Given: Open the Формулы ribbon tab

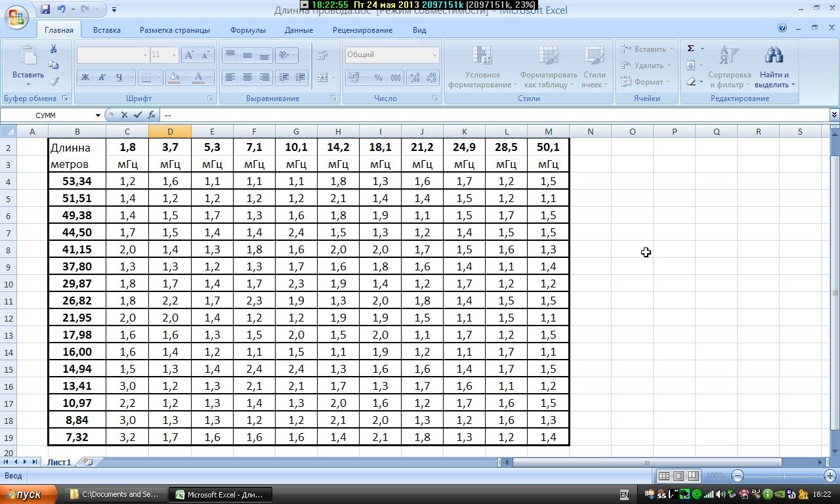Looking at the screenshot, I should tap(247, 30).
